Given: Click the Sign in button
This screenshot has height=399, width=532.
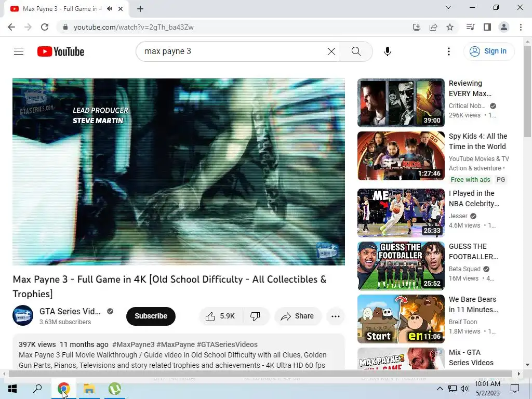Looking at the screenshot, I should pos(489,51).
